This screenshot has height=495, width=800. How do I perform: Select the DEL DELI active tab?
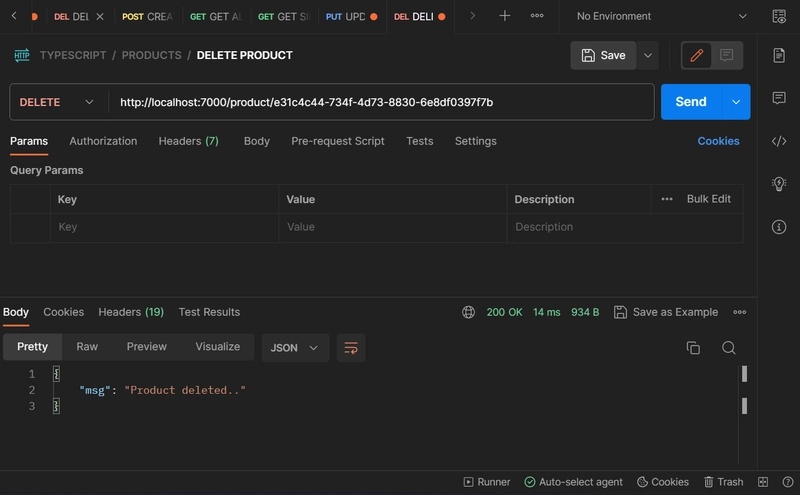[x=419, y=16]
